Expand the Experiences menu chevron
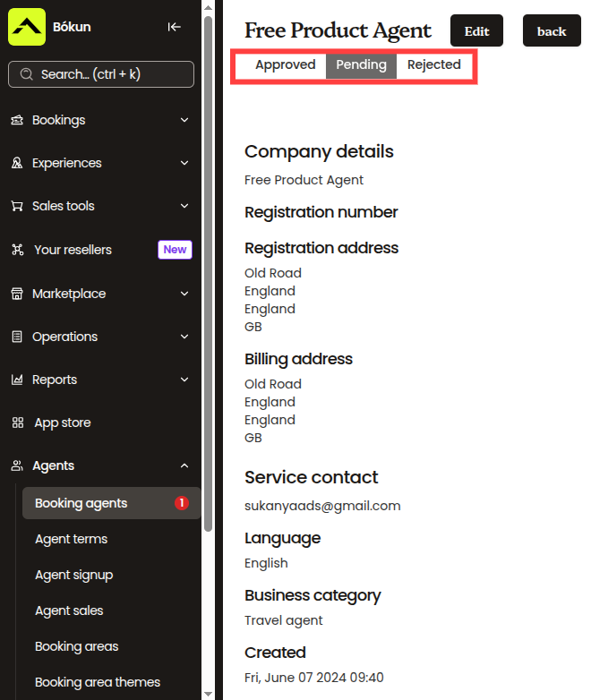The width and height of the screenshot is (591, 700). [x=184, y=163]
